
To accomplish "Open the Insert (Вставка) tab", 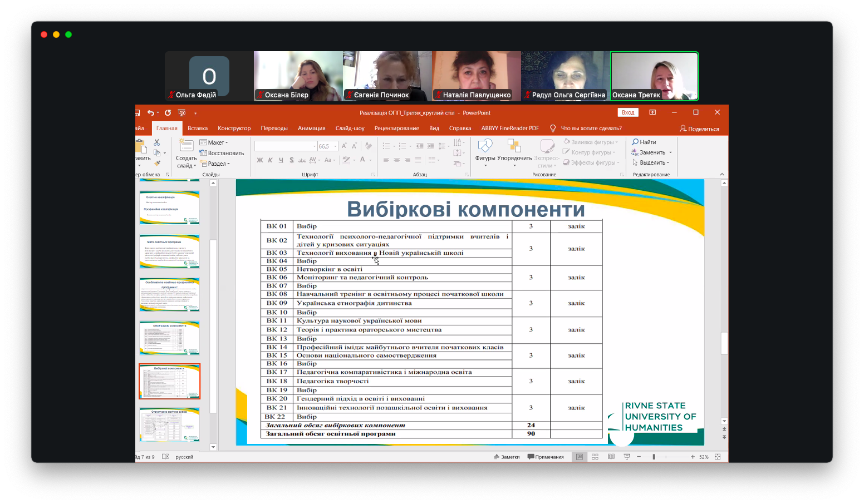I will 198,129.
